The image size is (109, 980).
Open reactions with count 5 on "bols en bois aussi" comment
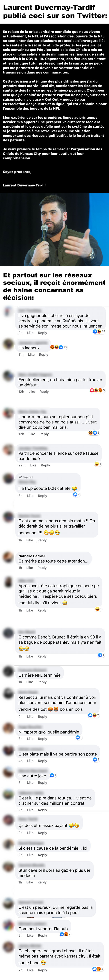94,433
